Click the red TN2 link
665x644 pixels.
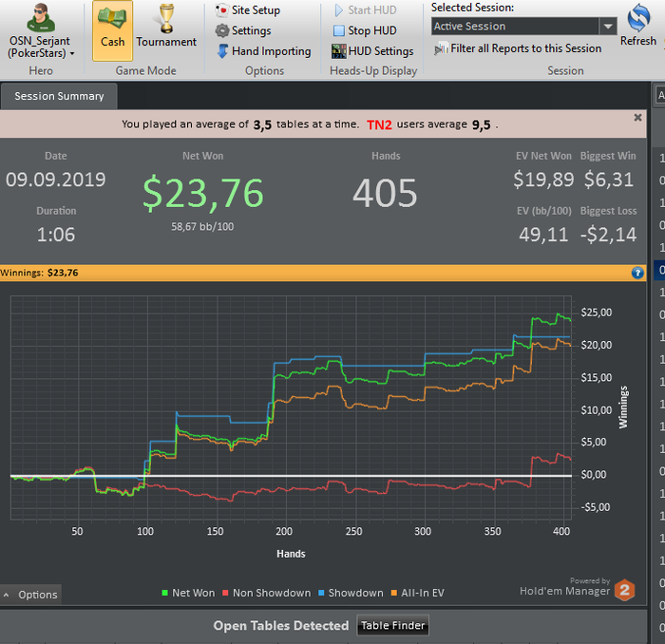pyautogui.click(x=379, y=124)
